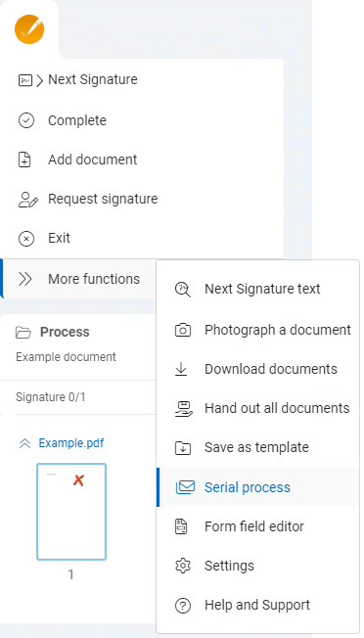Collapse Example.pdf with the double-chevron
This screenshot has width=364, height=638.
[x=24, y=443]
